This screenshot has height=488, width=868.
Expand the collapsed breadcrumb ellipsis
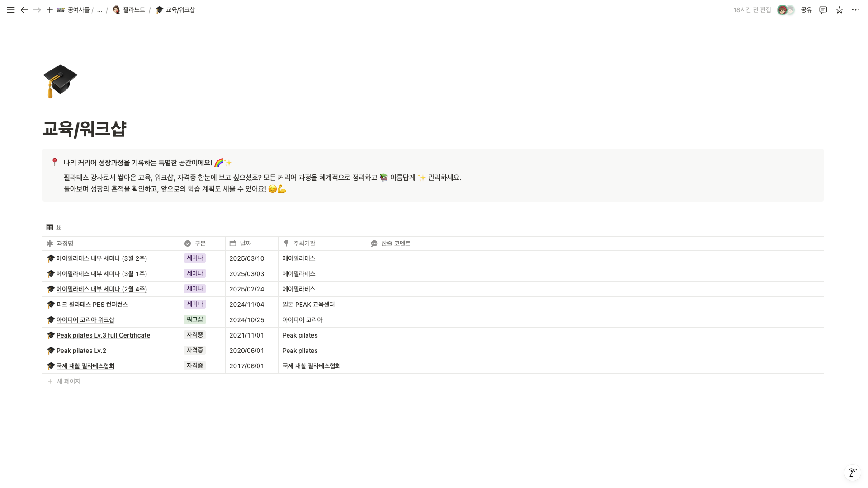click(99, 10)
